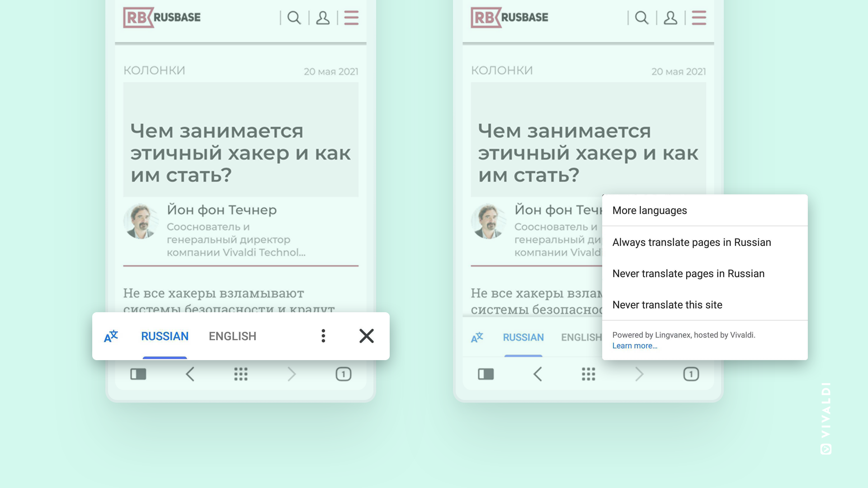This screenshot has height=488, width=868.
Task: Select RUSSIAN language tab
Action: (x=165, y=335)
